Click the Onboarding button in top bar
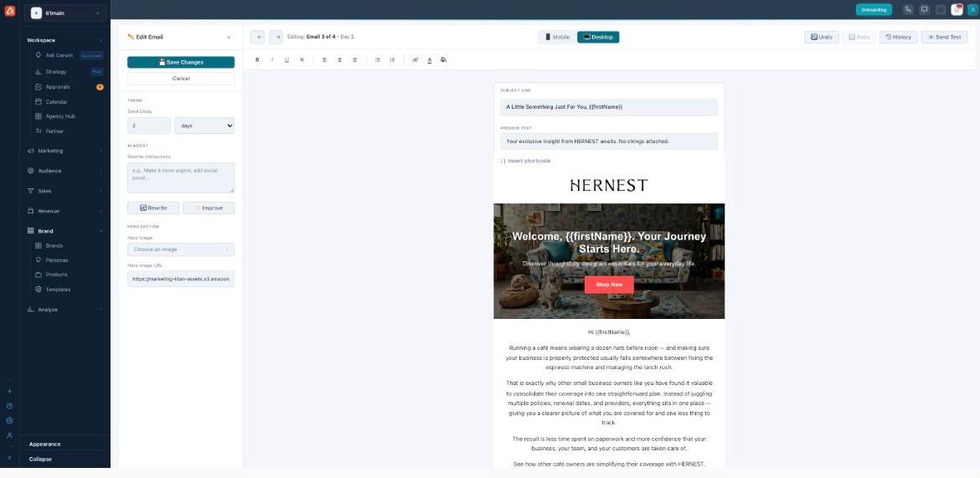 (x=874, y=9)
